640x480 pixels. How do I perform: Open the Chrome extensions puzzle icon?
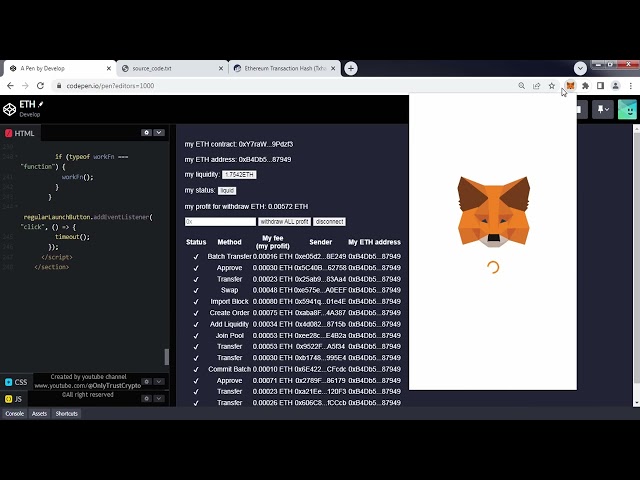click(585, 86)
